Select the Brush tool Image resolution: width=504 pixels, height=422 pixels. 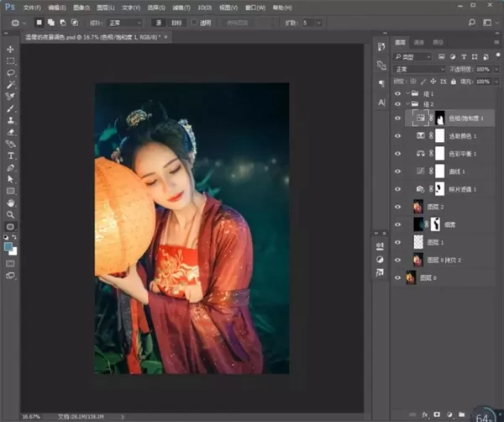(x=11, y=108)
